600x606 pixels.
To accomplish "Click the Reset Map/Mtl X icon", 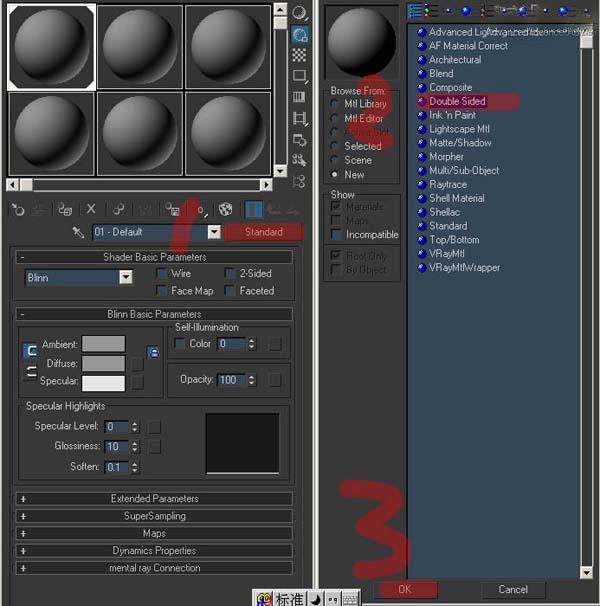I will [91, 209].
